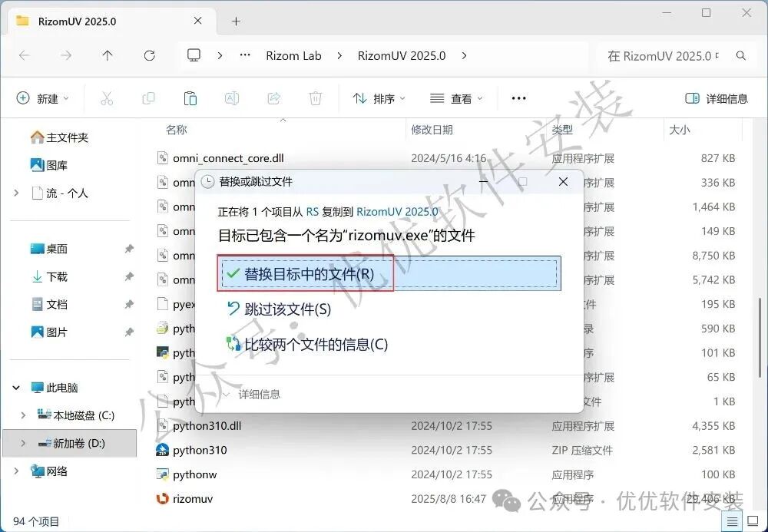Click the Rename icon in toolbar
Screen dimensions: 768x532
coord(232,98)
